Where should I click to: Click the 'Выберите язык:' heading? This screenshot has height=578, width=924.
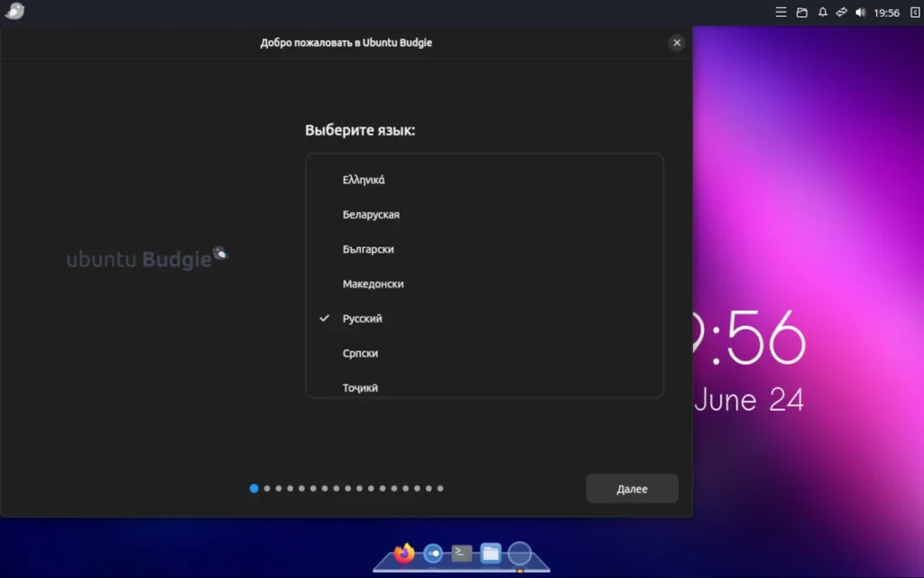(360, 130)
